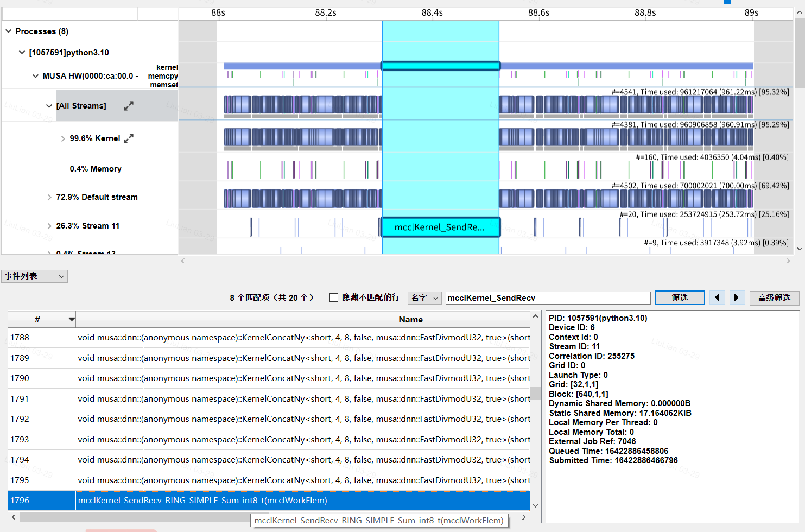Screen dimensions: 805x532
Task: Toggle the 隐藏不匹配的行 checkbox
Action: coord(334,297)
